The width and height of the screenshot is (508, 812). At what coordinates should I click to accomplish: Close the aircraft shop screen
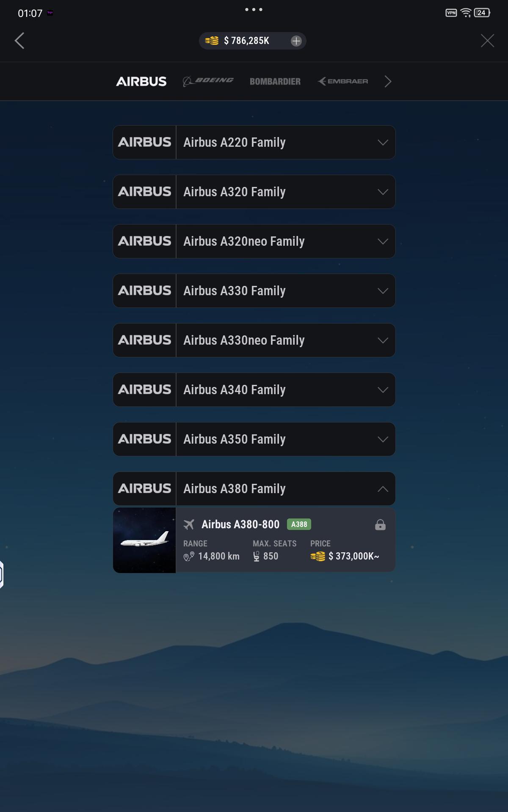click(x=488, y=41)
